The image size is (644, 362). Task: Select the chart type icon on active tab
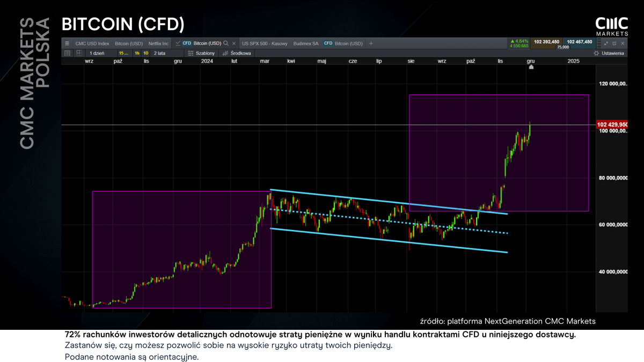(x=178, y=43)
